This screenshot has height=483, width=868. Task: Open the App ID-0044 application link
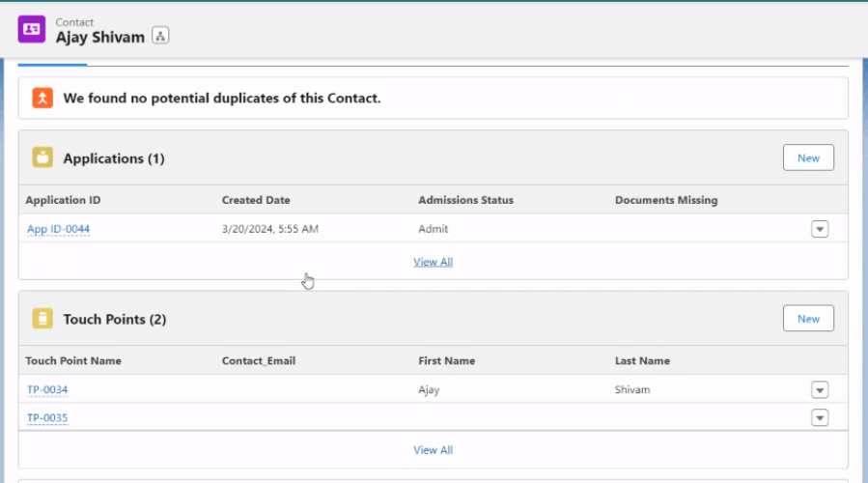click(59, 229)
